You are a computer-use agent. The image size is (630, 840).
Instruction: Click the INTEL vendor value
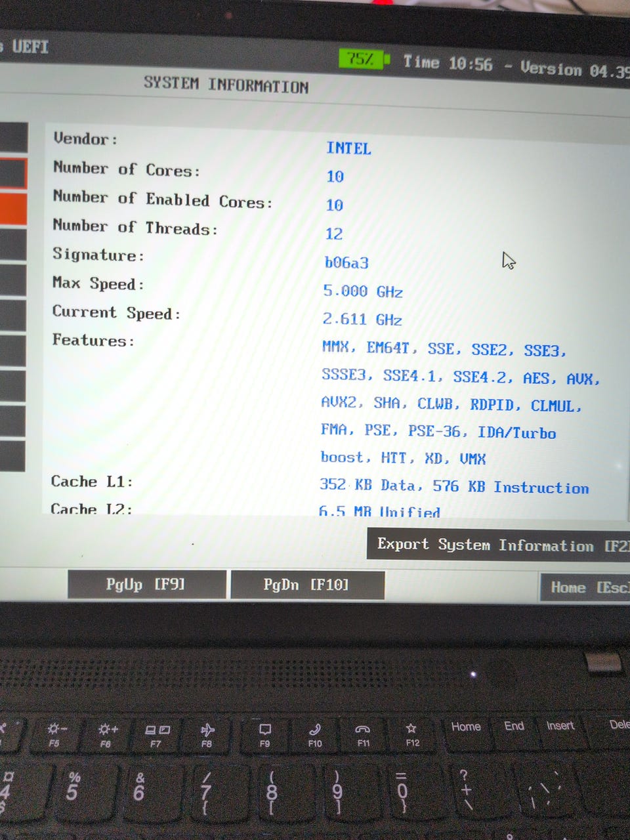(348, 148)
